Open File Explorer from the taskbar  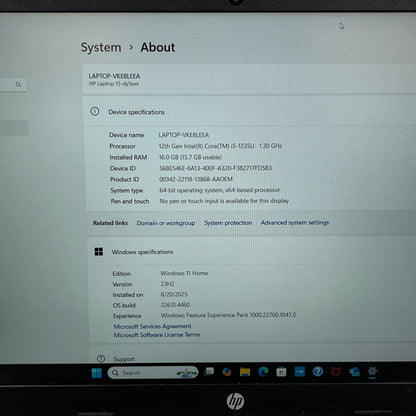click(245, 372)
